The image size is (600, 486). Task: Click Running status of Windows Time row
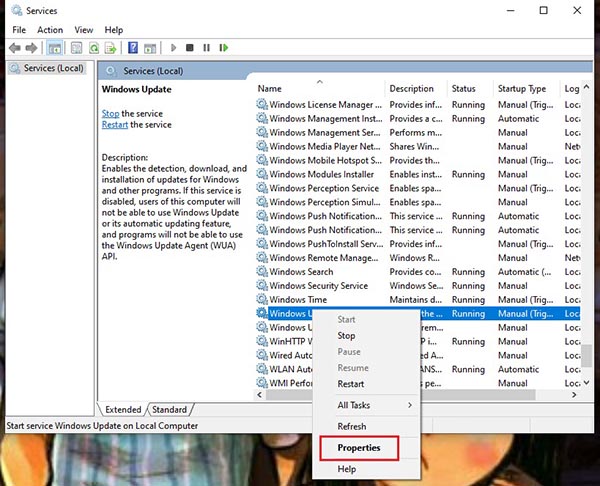point(468,300)
